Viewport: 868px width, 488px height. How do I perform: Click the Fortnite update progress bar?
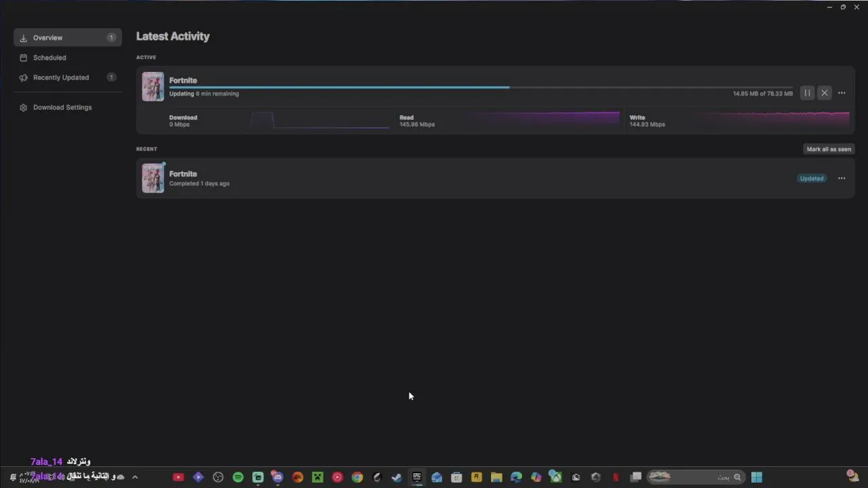[x=481, y=87]
